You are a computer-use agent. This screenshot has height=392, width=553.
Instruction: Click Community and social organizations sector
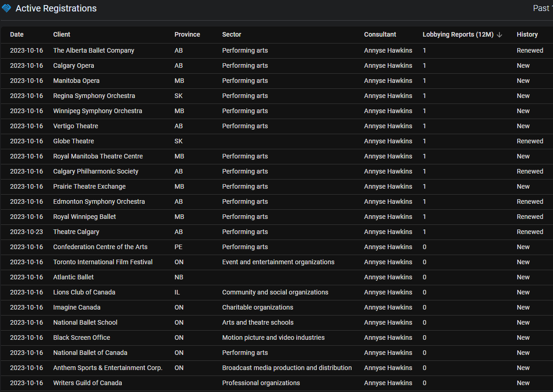click(x=275, y=292)
